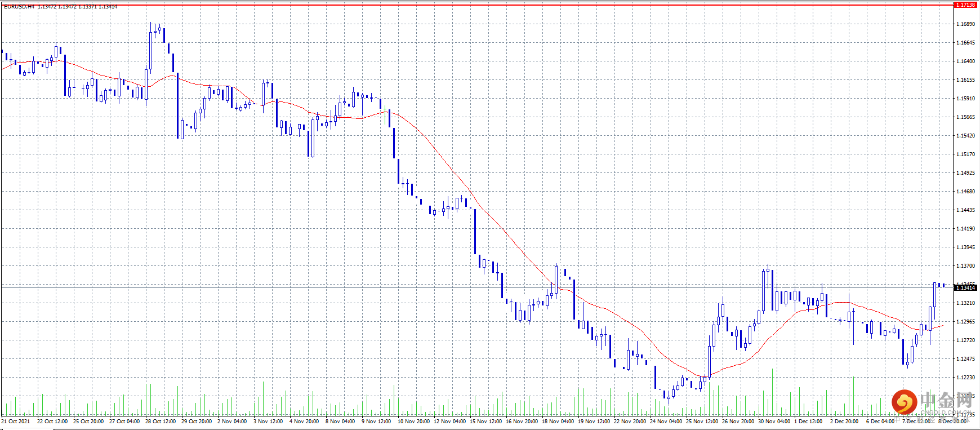
Task: Click the current price label 1.13414
Action: tap(965, 288)
